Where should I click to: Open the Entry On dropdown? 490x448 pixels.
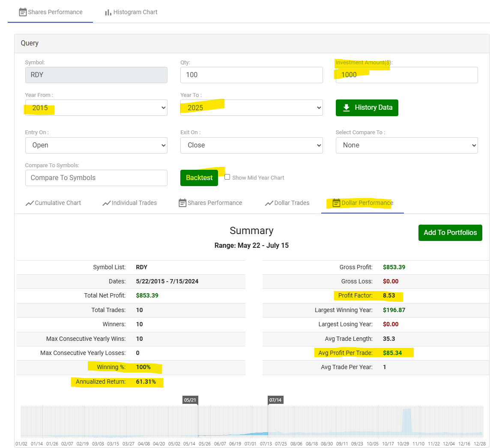coord(96,145)
